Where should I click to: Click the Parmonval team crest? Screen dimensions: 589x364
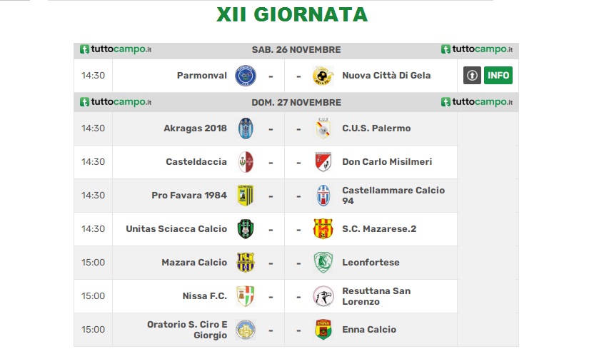pyautogui.click(x=246, y=76)
